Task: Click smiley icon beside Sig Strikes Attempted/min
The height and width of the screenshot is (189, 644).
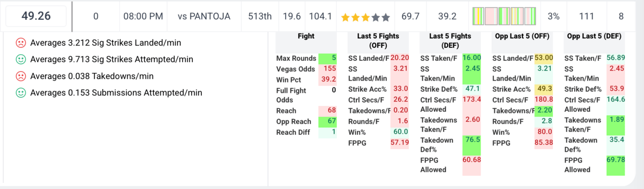Action: [x=21, y=59]
